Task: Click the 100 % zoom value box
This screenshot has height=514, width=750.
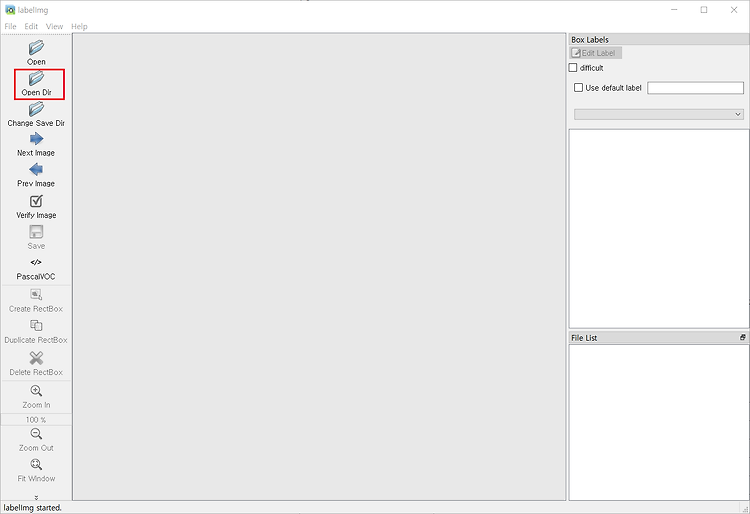Action: pyautogui.click(x=36, y=420)
